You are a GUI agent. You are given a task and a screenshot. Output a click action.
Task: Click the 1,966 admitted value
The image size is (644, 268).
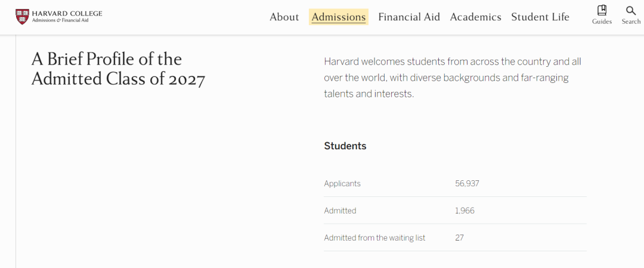pyautogui.click(x=465, y=211)
